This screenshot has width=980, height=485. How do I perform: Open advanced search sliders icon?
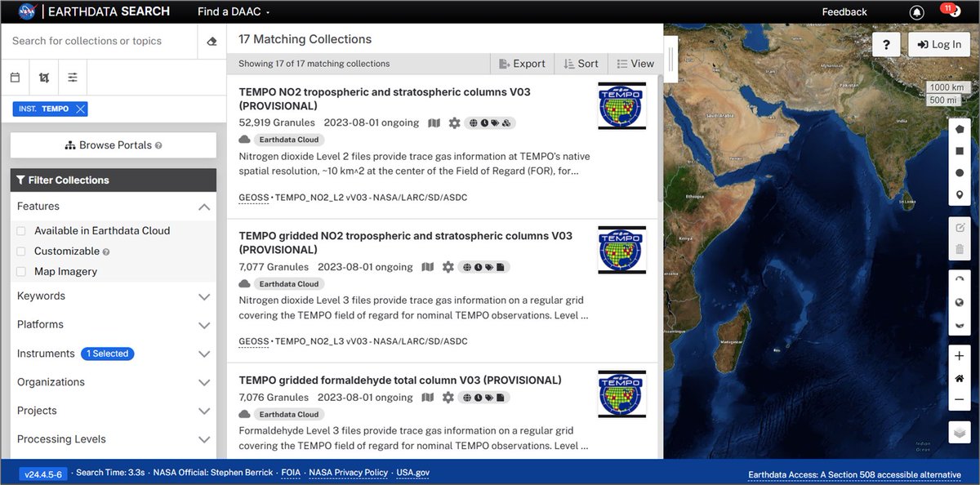click(73, 78)
